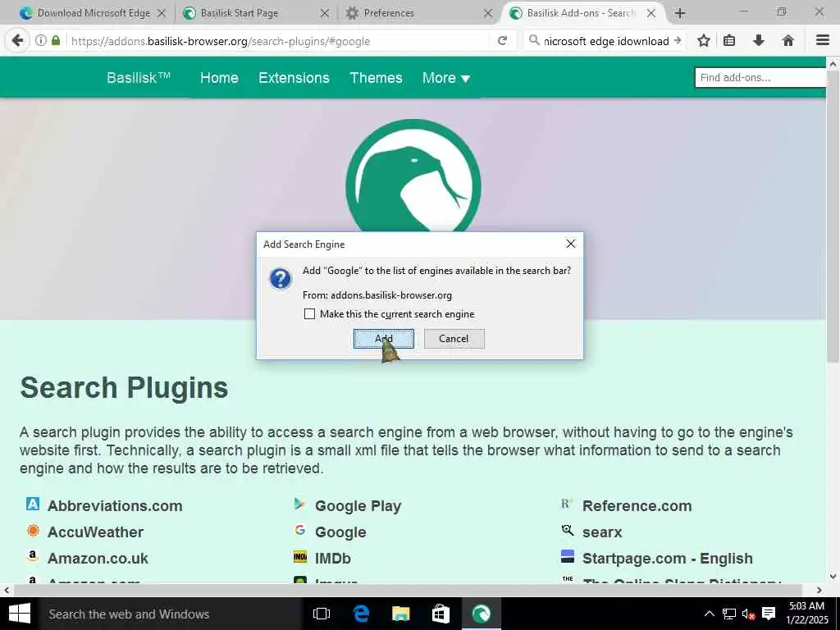Screen dimensions: 840x630
Task: Click the horizontal scrollbar right arrow
Action: 819,590
